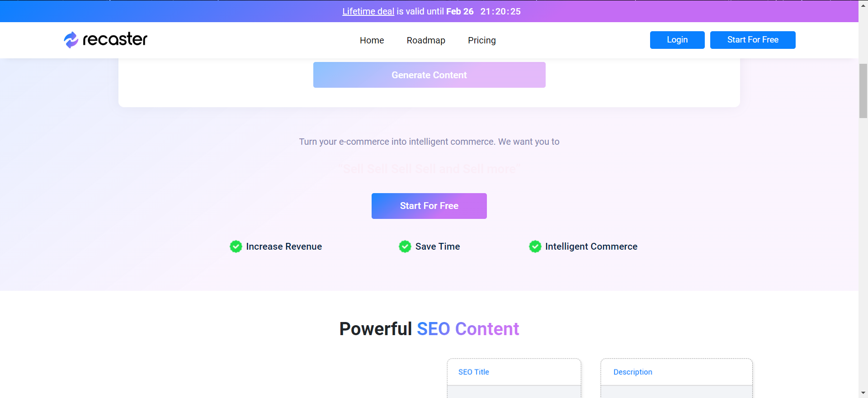Click the green checkmark beside Increase Revenue
Viewport: 868px width, 398px height.
click(x=236, y=246)
